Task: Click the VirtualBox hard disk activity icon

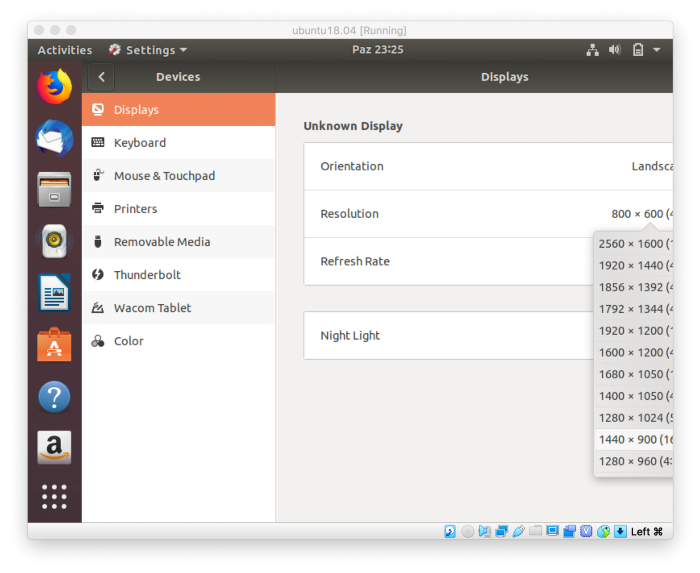Action: click(x=450, y=531)
